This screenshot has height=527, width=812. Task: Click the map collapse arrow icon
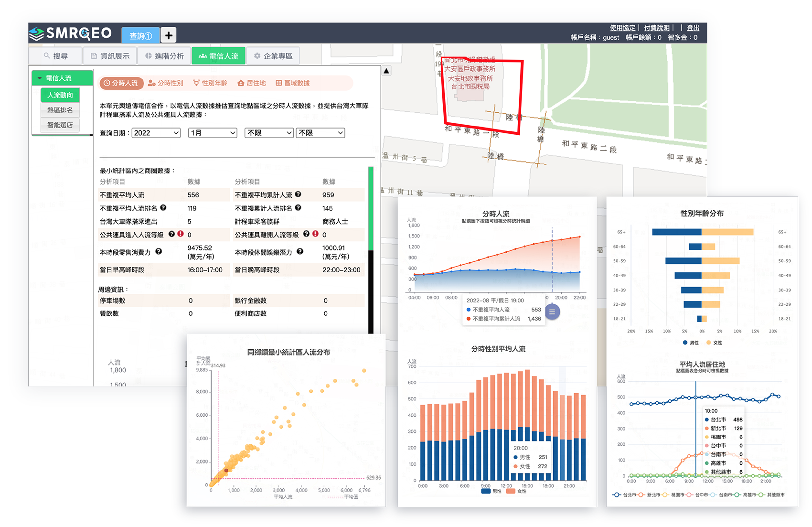(386, 71)
